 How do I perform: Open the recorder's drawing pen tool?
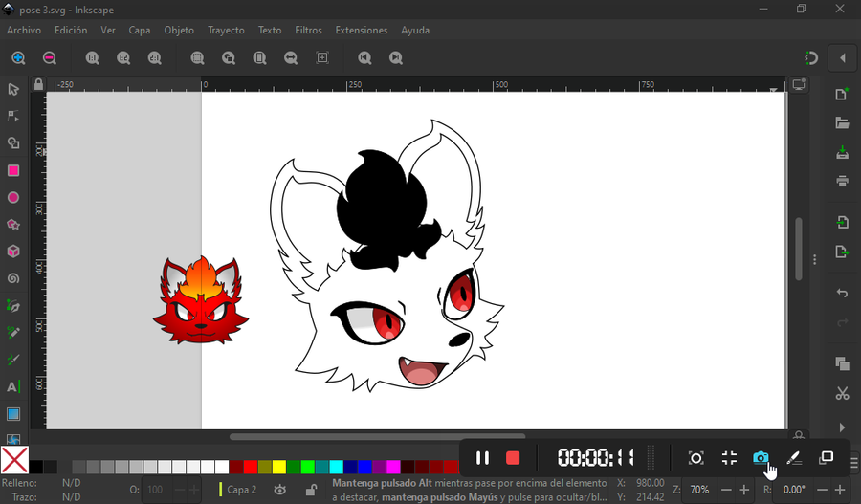[794, 458]
